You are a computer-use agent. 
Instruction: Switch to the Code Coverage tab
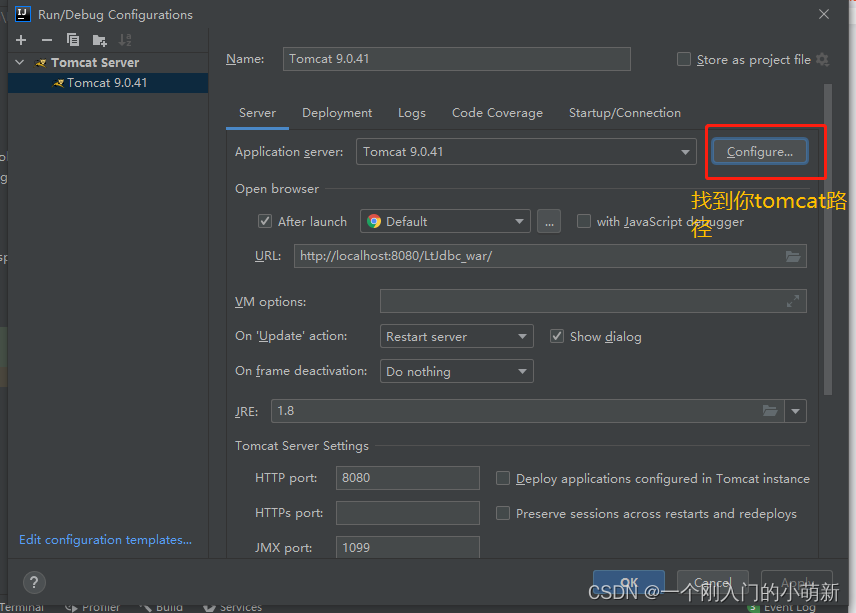click(x=497, y=113)
